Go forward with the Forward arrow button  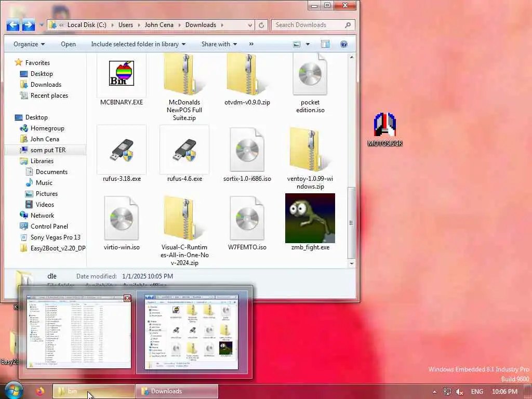(29, 25)
